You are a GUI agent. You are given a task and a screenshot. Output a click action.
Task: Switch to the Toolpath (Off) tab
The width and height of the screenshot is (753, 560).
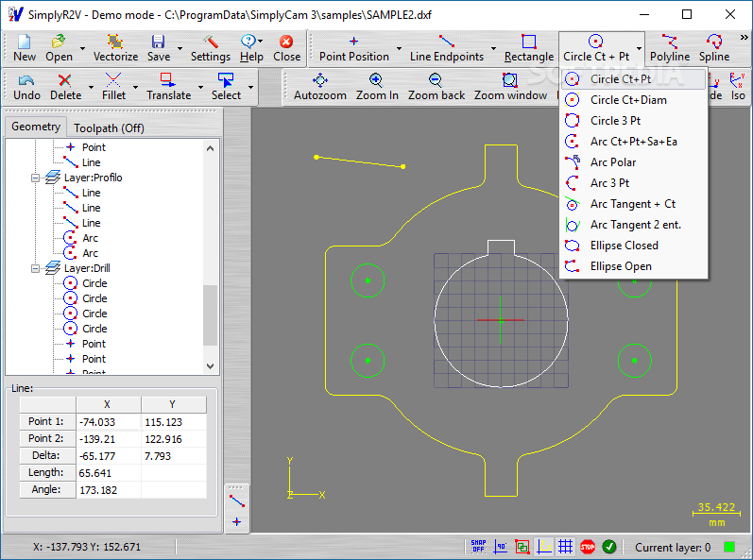[109, 128]
